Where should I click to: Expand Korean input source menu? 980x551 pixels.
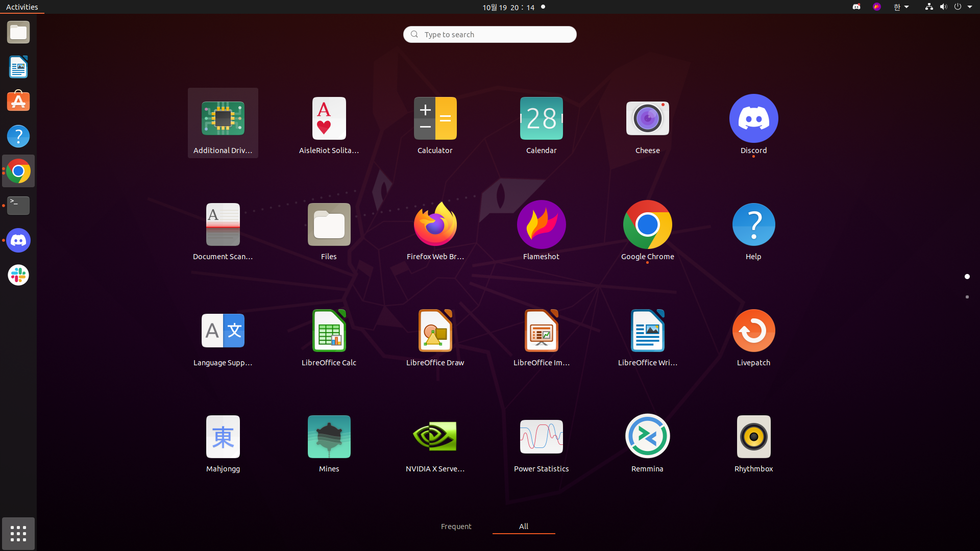coord(901,7)
